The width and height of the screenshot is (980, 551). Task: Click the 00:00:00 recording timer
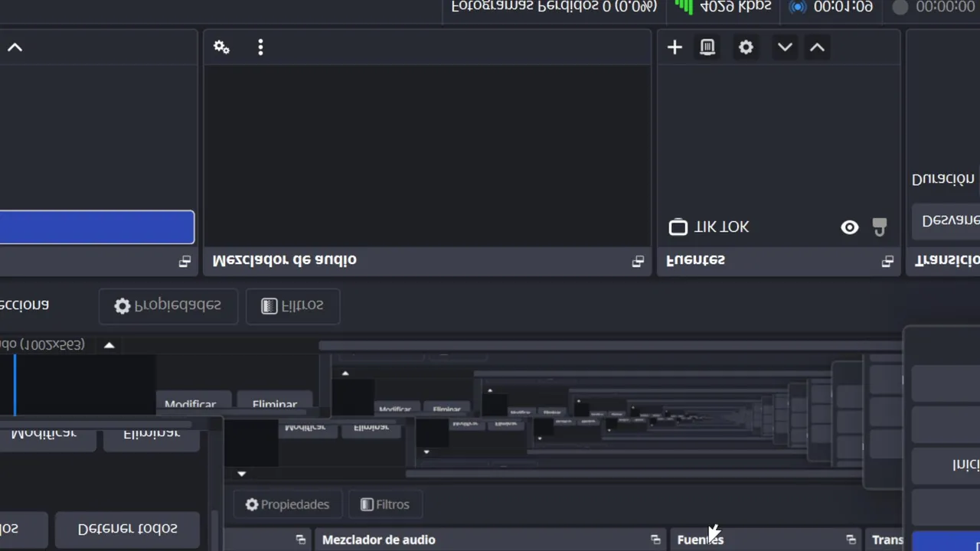point(947,6)
